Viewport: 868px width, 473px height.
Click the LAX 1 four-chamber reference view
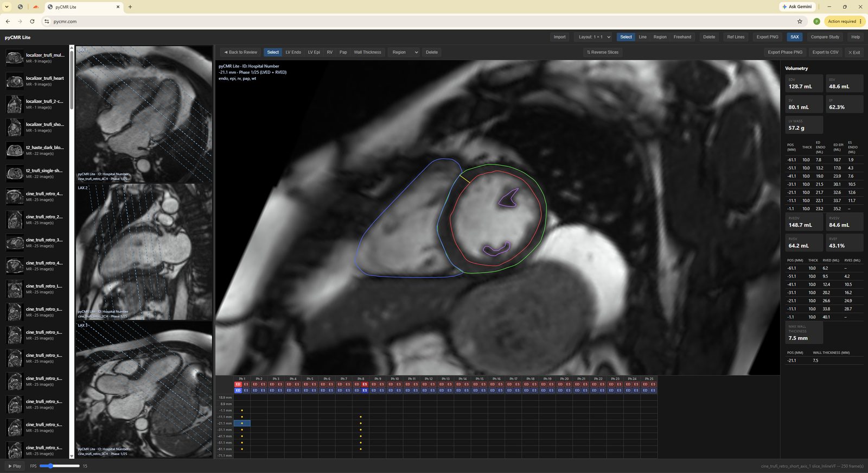[144, 114]
